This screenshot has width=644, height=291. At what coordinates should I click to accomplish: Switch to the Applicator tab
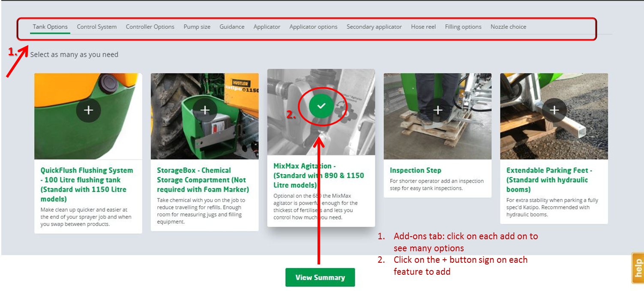(x=267, y=27)
